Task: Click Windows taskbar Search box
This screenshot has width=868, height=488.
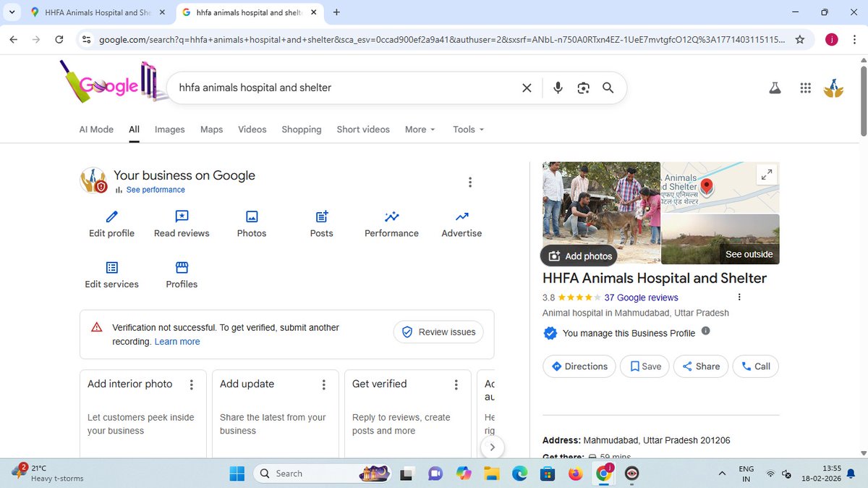Action: (322, 474)
